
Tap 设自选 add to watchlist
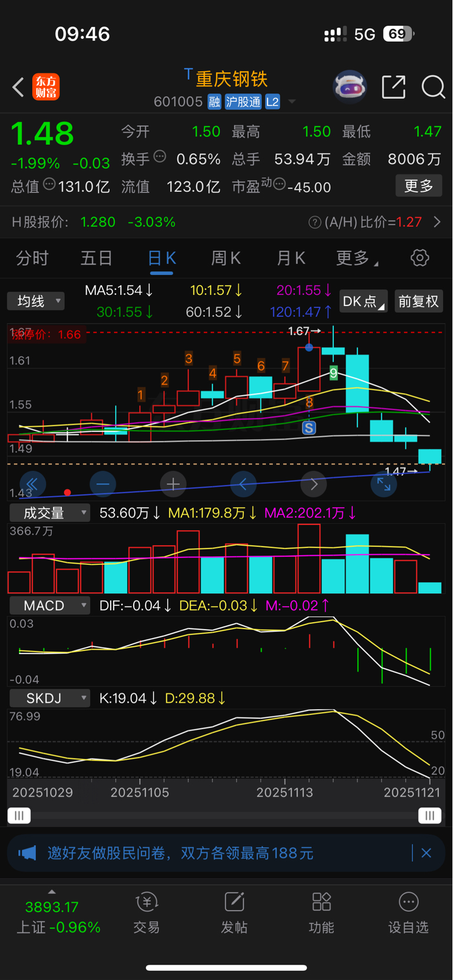click(408, 913)
